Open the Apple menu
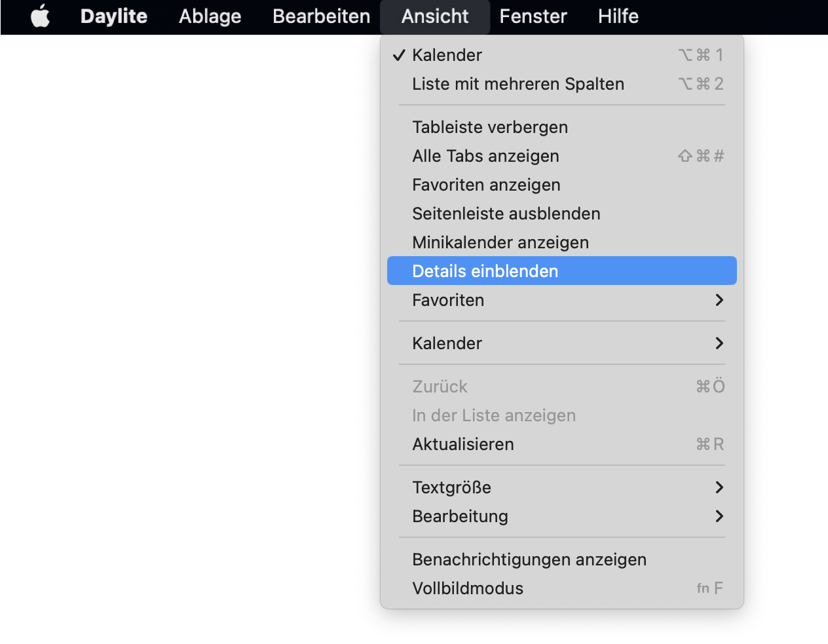This screenshot has width=828, height=644. click(x=41, y=16)
